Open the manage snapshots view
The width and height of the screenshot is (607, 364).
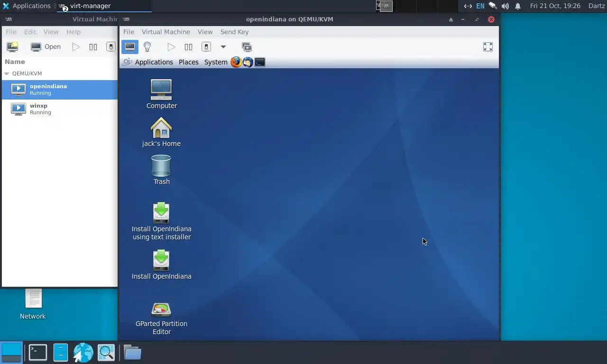(x=246, y=46)
